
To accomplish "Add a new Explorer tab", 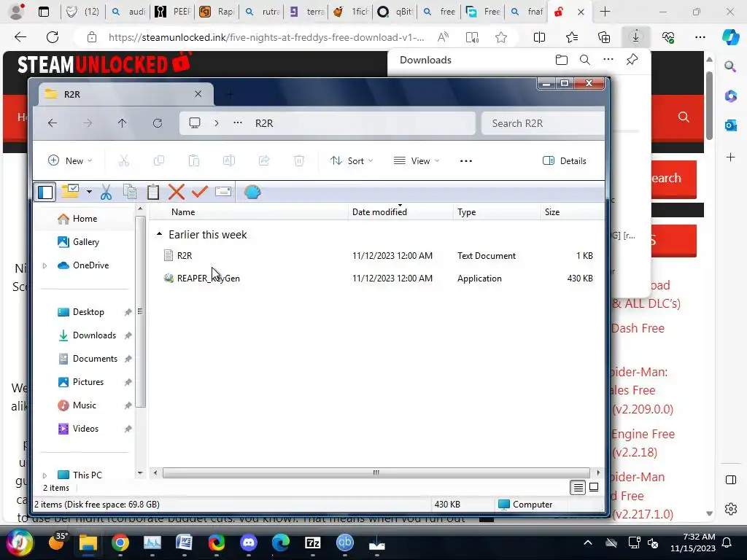I will coord(230,94).
